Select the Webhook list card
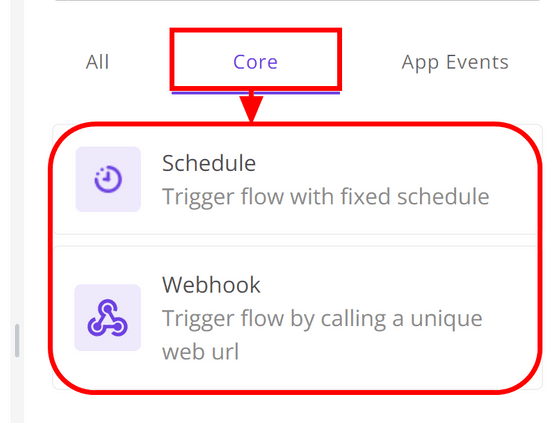 click(298, 318)
